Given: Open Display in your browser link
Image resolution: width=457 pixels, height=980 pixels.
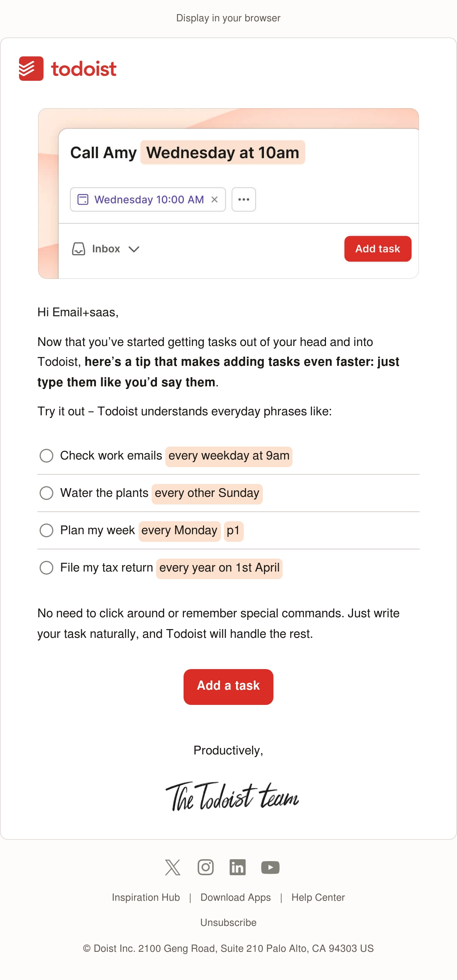Looking at the screenshot, I should [228, 18].
